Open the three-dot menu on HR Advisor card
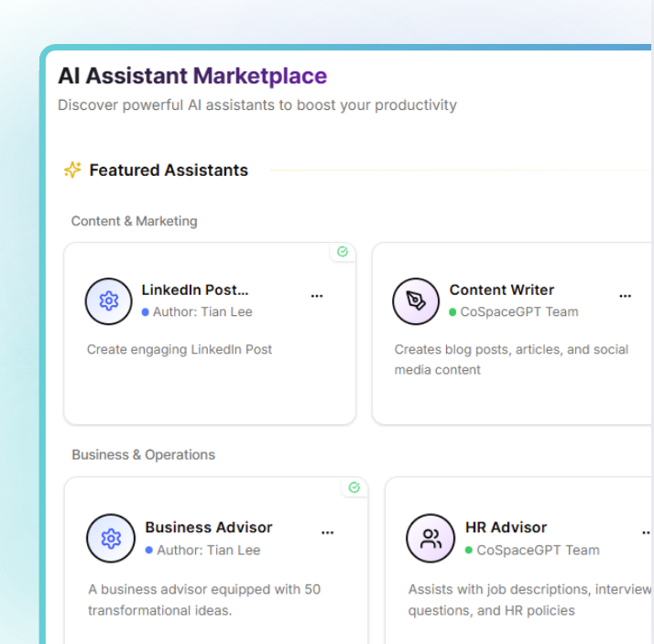Screen dimensions: 654x644 pyautogui.click(x=648, y=532)
